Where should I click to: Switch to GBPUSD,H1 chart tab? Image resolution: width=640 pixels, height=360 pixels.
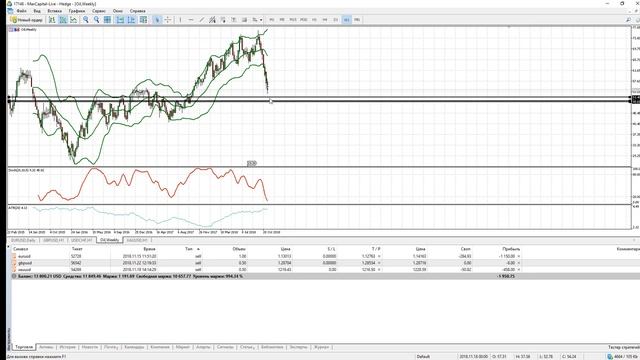tap(53, 240)
